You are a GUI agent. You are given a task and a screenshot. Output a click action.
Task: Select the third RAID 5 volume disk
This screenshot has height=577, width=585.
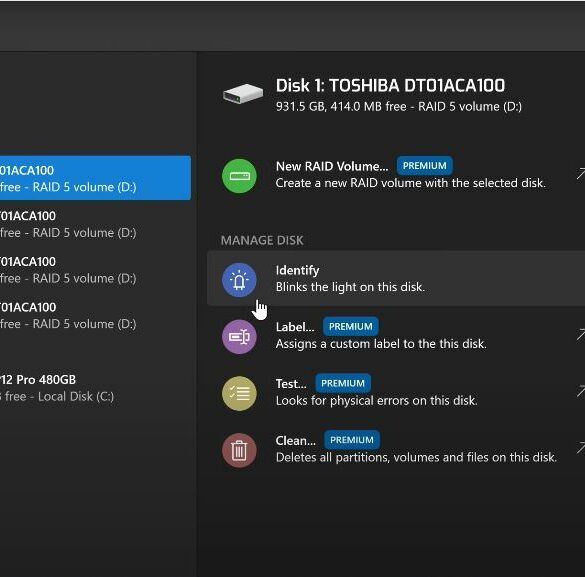96,270
